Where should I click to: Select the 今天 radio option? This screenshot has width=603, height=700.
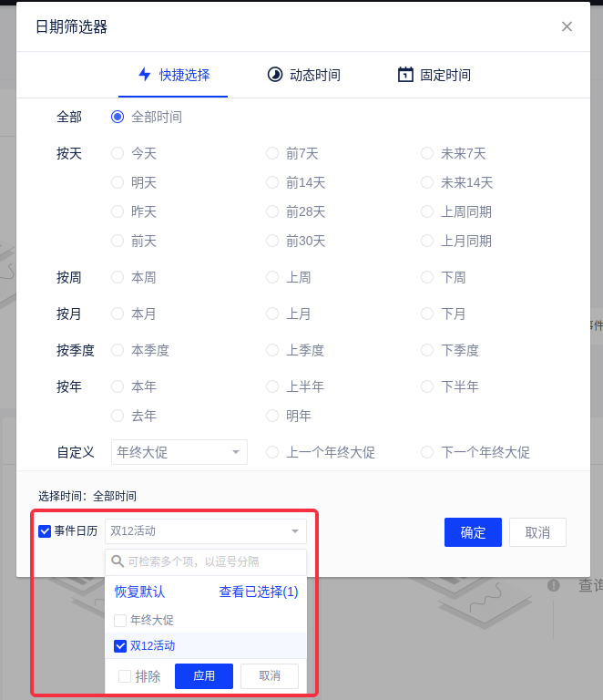click(118, 153)
